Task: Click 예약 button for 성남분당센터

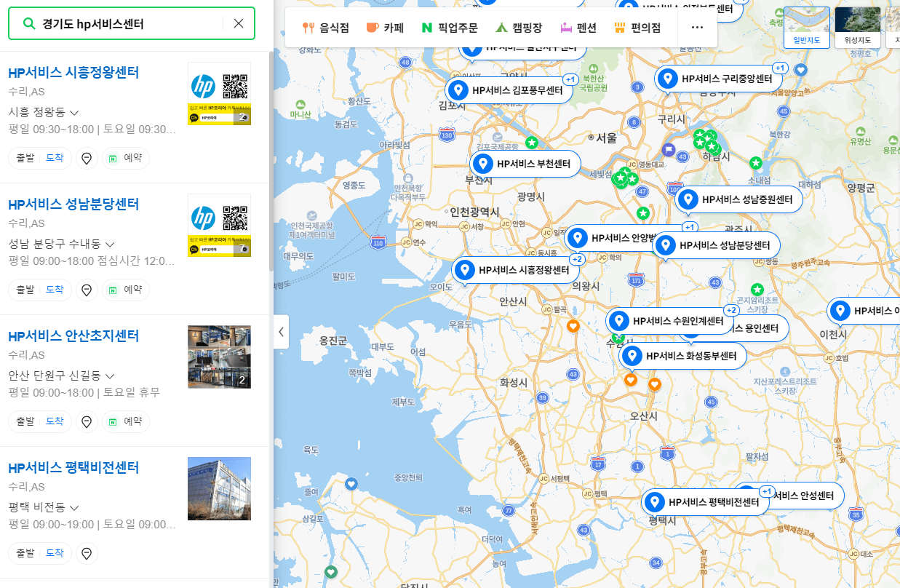Action: coord(126,289)
